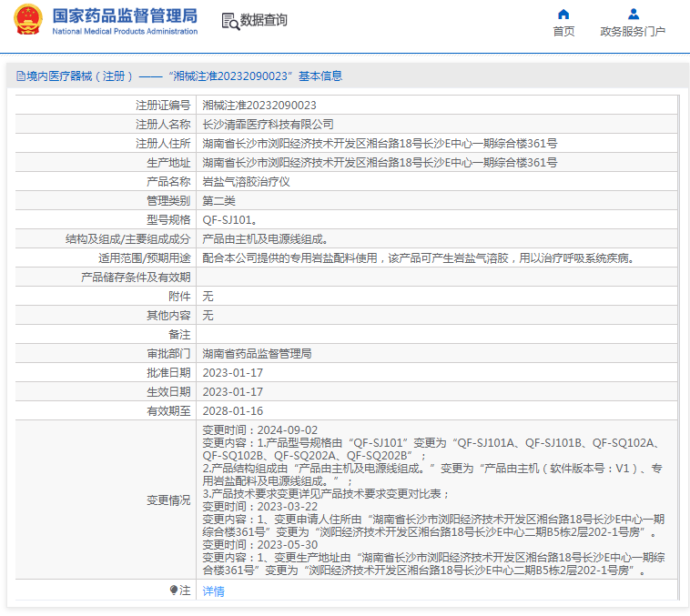Click the 注册人名称 row label
Screen dimensions: 690x616
pos(163,124)
